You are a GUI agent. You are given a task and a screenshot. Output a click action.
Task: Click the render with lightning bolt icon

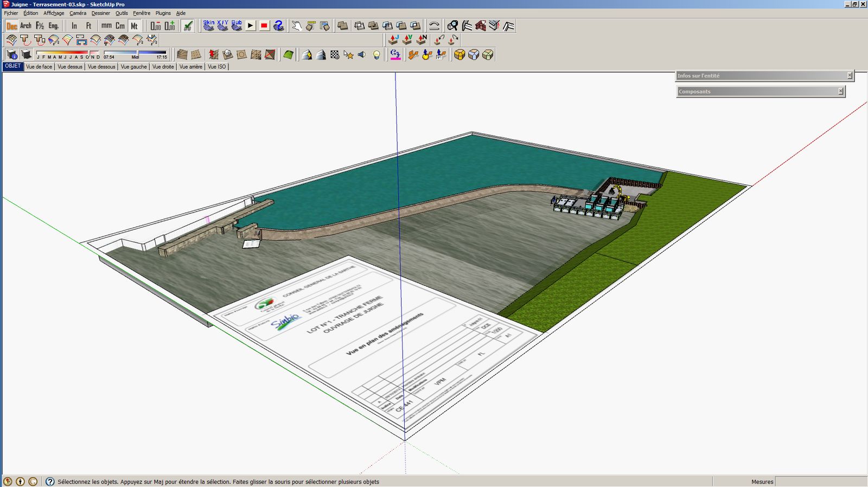(307, 54)
